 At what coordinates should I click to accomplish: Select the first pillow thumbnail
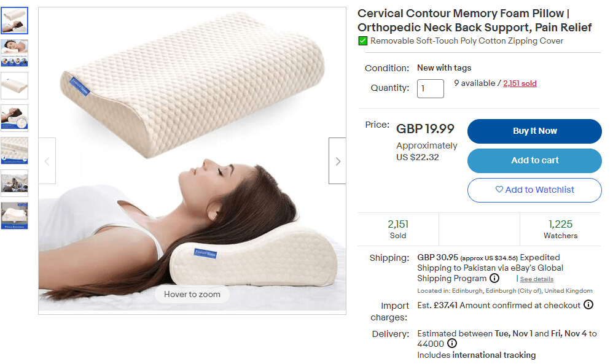coord(15,21)
